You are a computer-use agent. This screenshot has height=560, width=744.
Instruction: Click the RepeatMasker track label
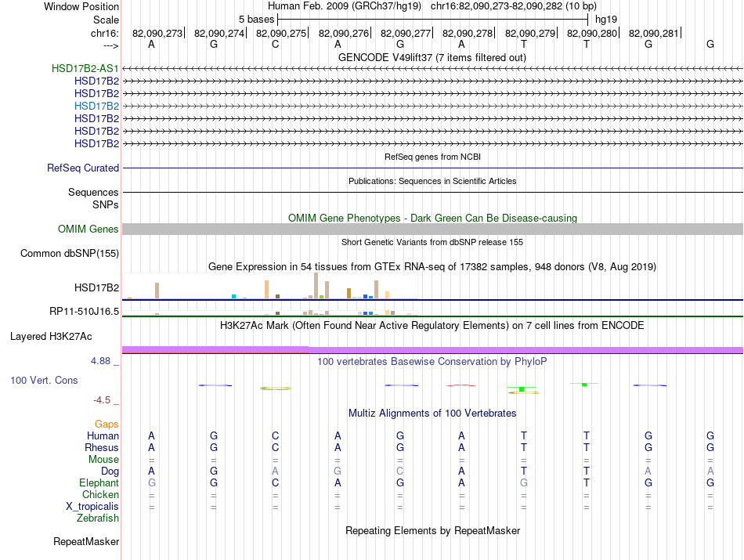click(86, 542)
